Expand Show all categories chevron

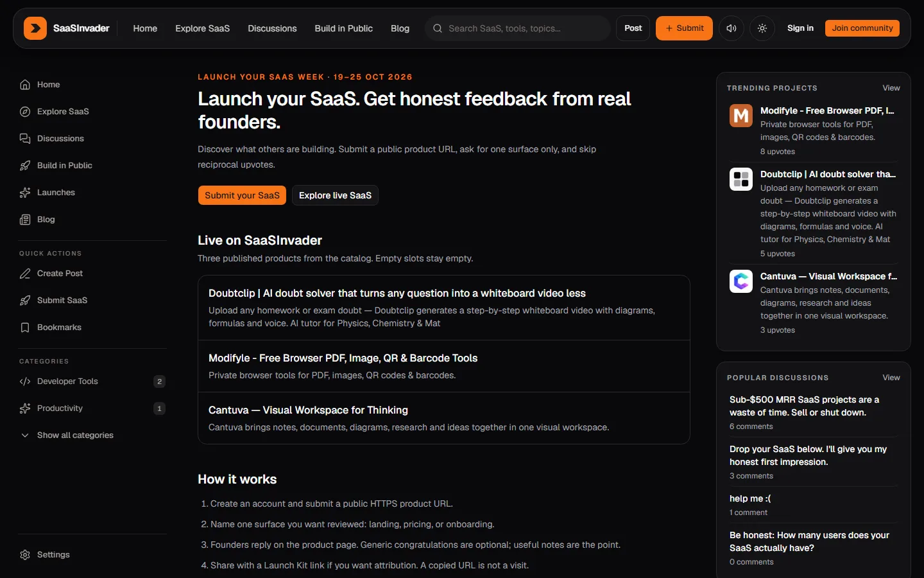[x=25, y=435]
